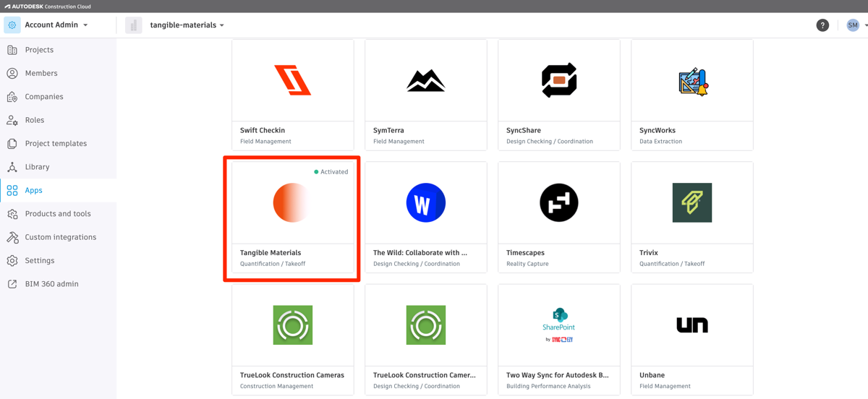Select Apps in the sidebar
868x399 pixels.
click(33, 190)
